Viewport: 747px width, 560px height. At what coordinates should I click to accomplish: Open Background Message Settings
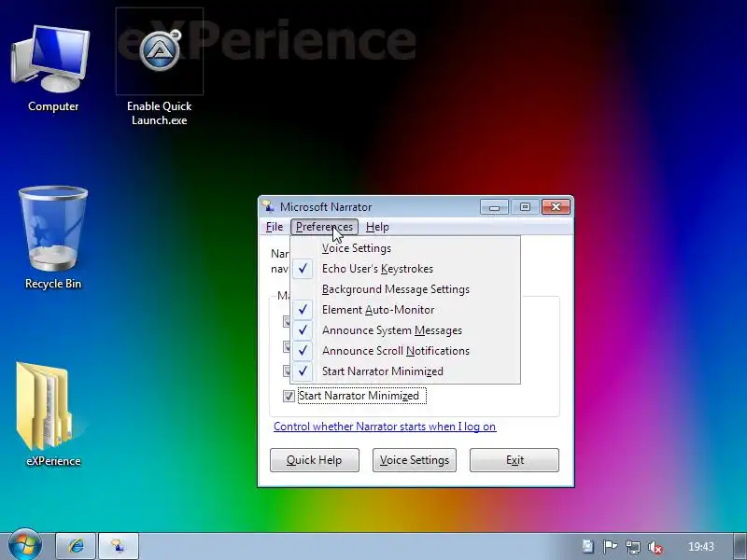click(405, 289)
